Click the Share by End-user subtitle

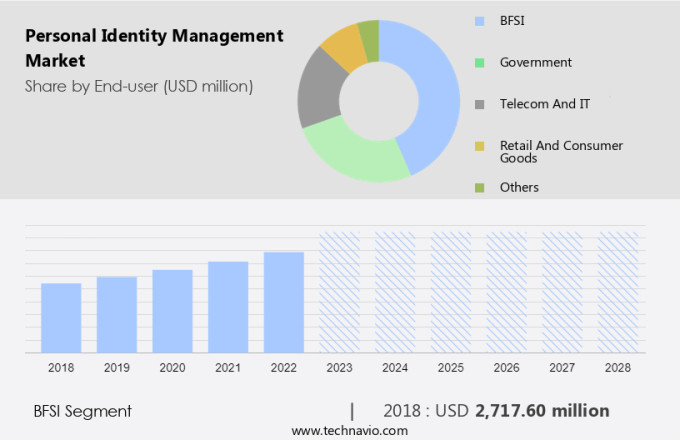[x=138, y=86]
